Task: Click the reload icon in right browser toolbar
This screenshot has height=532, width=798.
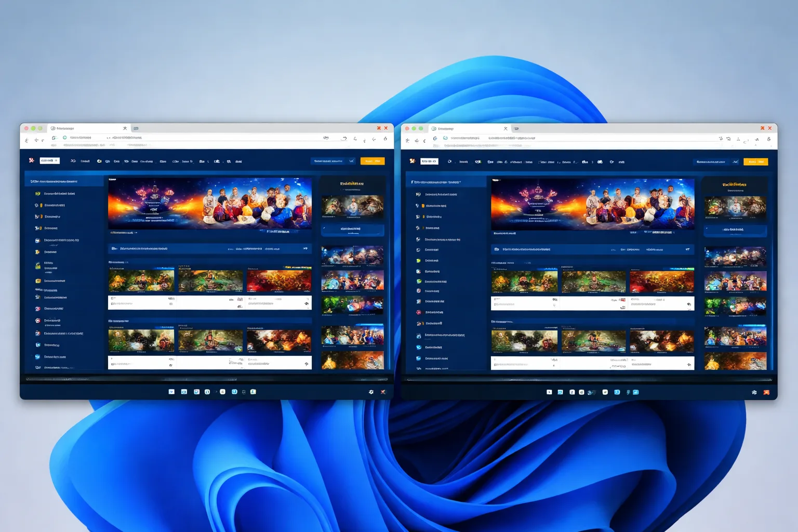Action: pyautogui.click(x=435, y=139)
